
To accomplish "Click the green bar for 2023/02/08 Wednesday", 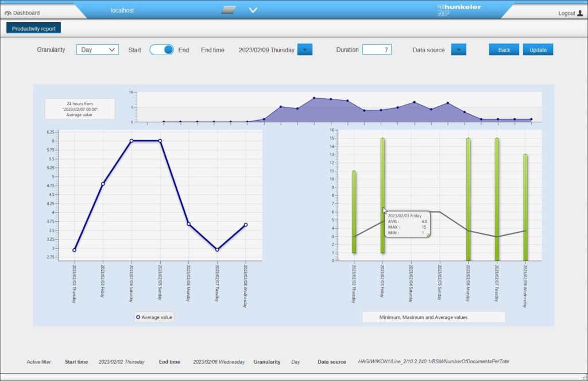I will pos(525,207).
